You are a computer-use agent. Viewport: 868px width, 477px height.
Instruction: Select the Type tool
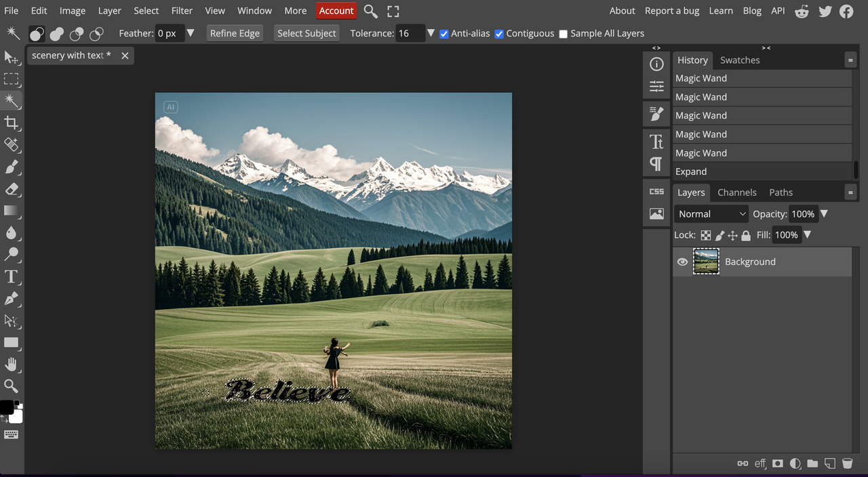point(12,276)
